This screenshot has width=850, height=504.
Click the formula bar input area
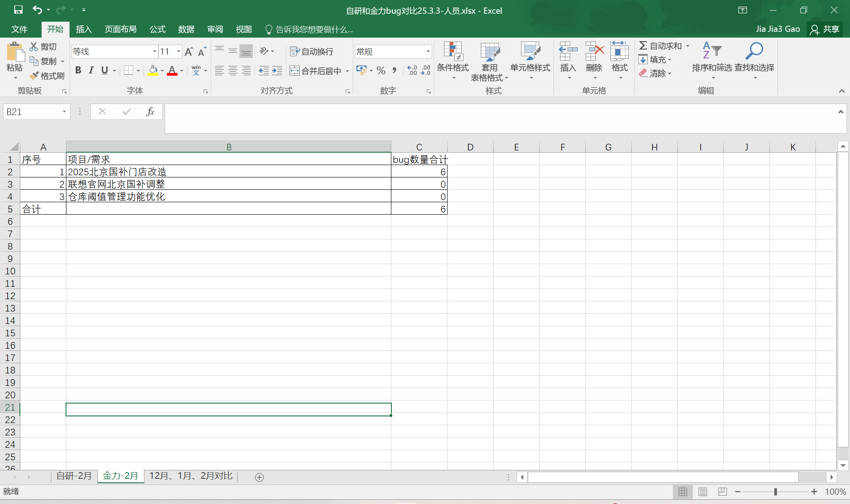(x=500, y=118)
